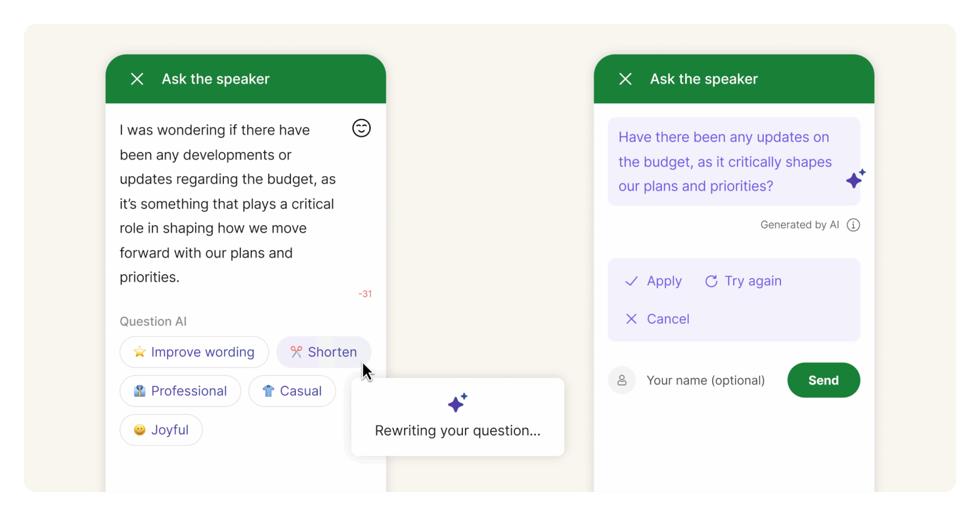Close the right Ask the speaker panel

coord(625,79)
